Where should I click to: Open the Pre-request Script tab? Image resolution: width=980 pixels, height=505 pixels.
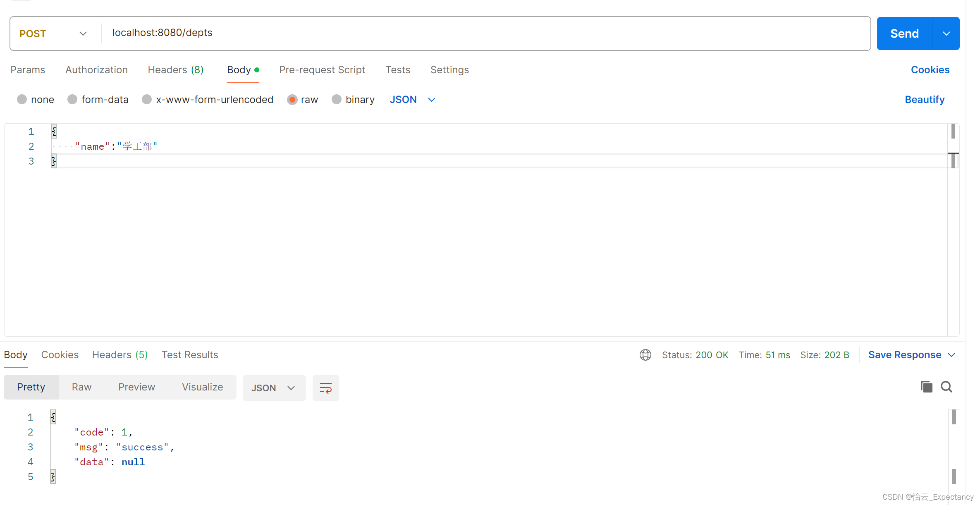(322, 70)
